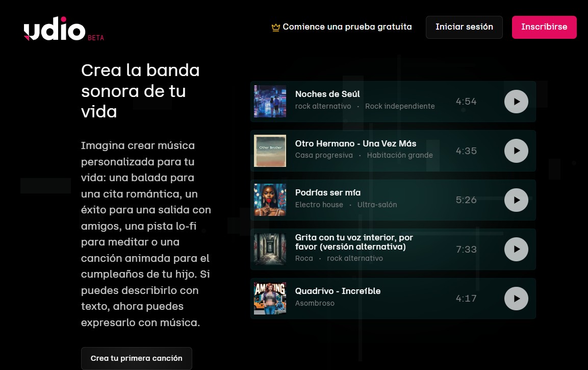This screenshot has height=370, width=588.
Task: Open Comience una prueba gratuita link
Action: click(347, 27)
